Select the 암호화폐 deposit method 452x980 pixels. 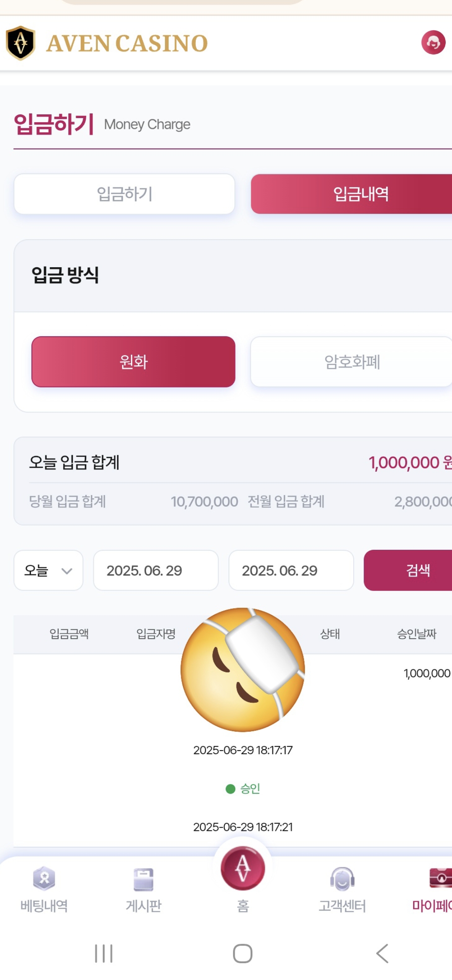pyautogui.click(x=352, y=362)
